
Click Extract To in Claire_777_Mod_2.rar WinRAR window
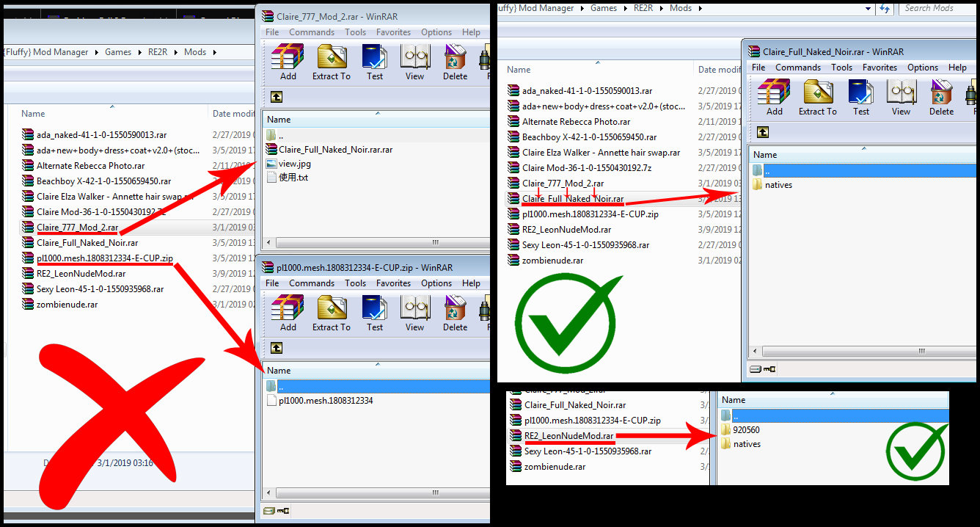[332, 62]
